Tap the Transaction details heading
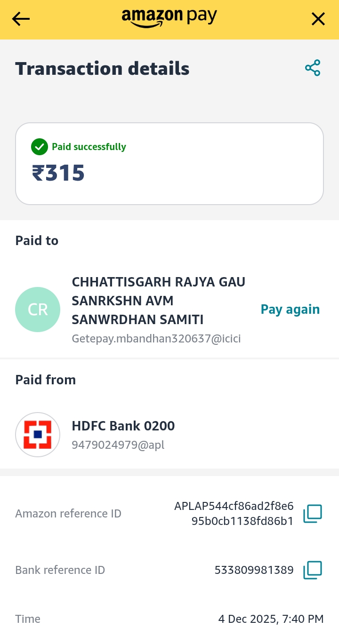The image size is (339, 644). tap(102, 69)
